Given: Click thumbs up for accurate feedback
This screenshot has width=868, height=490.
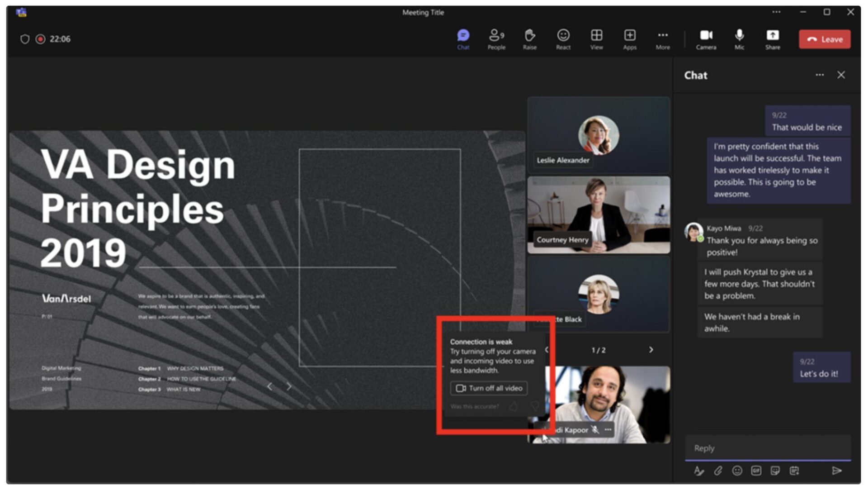Looking at the screenshot, I should [514, 406].
